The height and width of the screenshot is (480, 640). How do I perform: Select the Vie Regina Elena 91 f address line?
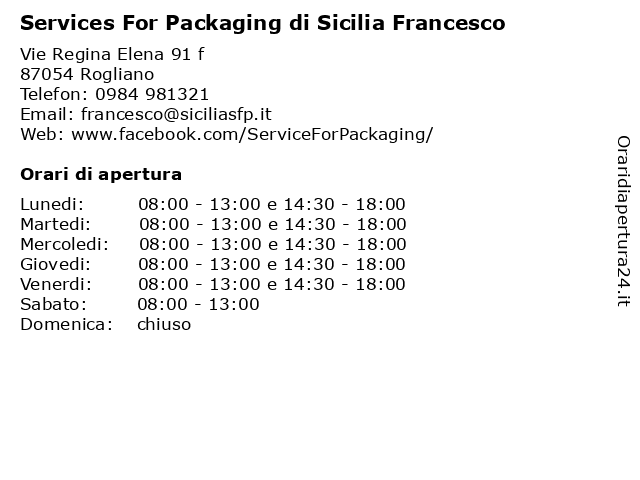coord(112,54)
